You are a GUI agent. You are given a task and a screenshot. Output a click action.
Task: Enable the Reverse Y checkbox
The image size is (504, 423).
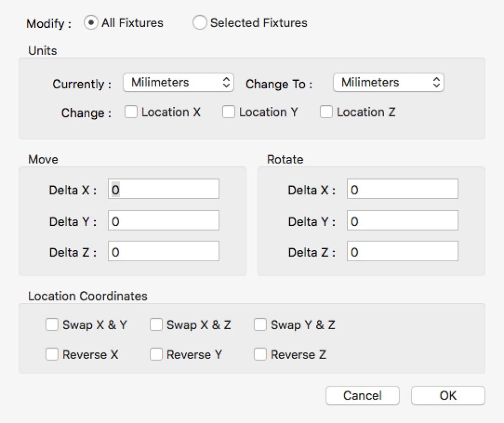(156, 355)
